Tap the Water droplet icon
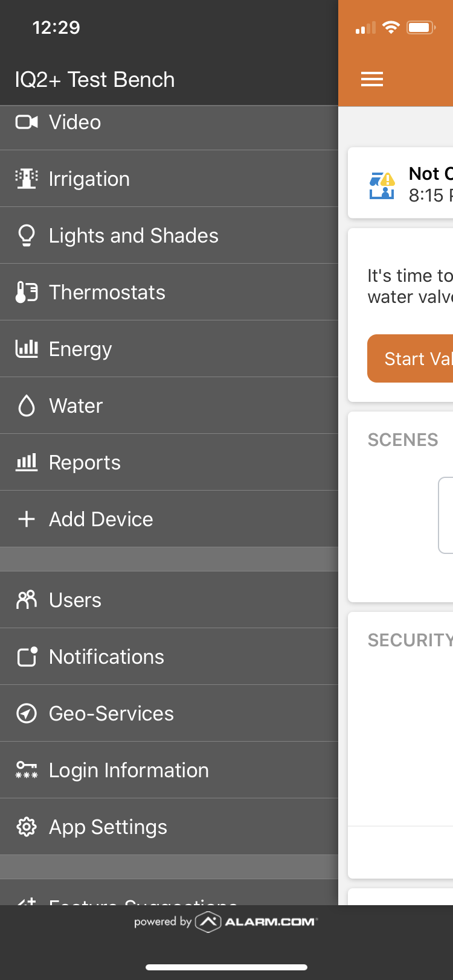Screen dimensions: 453x980 [x=27, y=406]
